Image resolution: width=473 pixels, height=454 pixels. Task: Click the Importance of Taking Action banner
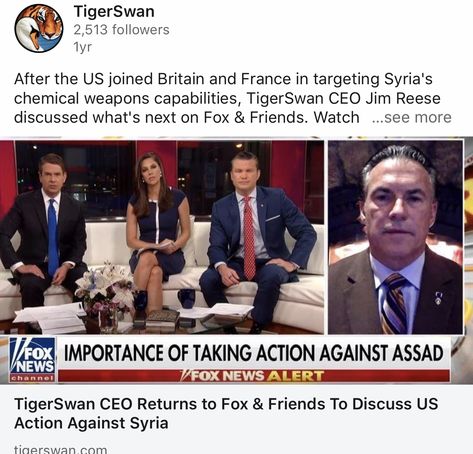click(x=253, y=353)
